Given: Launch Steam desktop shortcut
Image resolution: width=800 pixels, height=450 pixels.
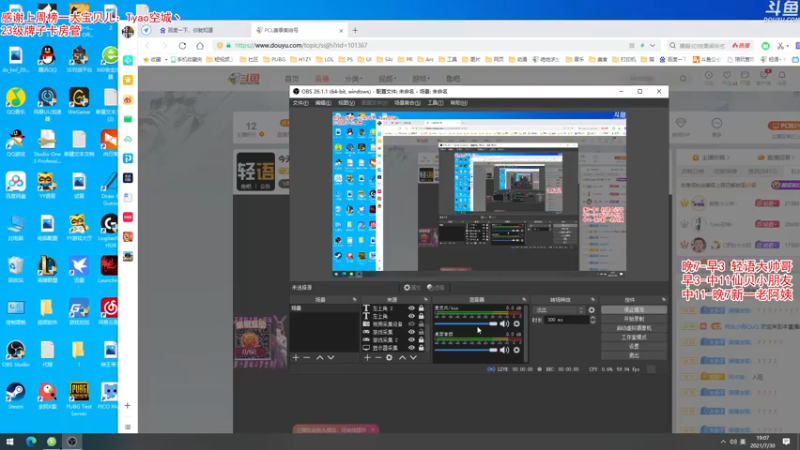Looking at the screenshot, I should click(x=16, y=396).
